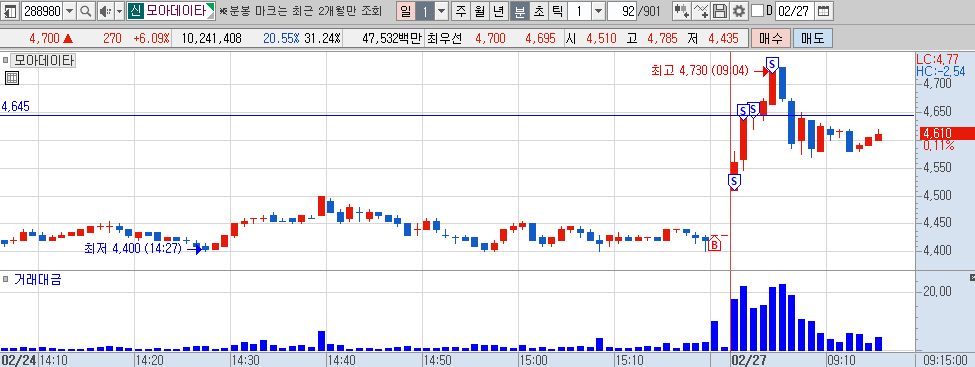The image size is (975, 367).
Task: Open the sound options dropdown arrow
Action: tap(119, 11)
